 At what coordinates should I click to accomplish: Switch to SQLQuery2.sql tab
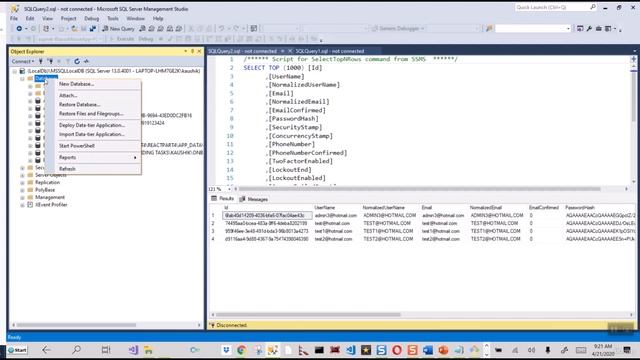(242, 51)
